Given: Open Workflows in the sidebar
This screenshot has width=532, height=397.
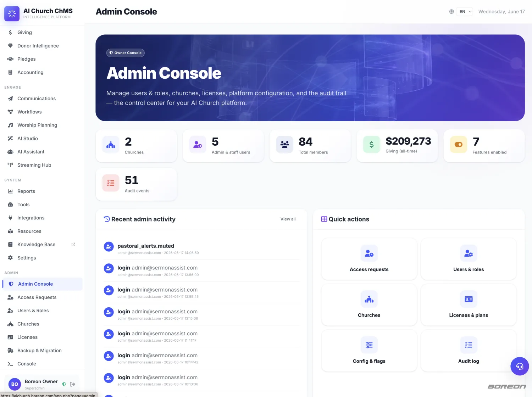Looking at the screenshot, I should click(42, 112).
